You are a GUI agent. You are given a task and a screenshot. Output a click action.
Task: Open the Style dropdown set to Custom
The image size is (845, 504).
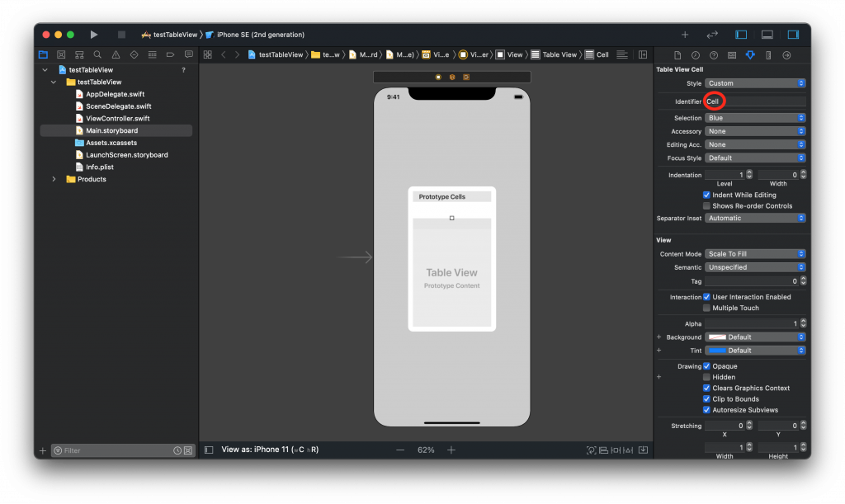755,83
